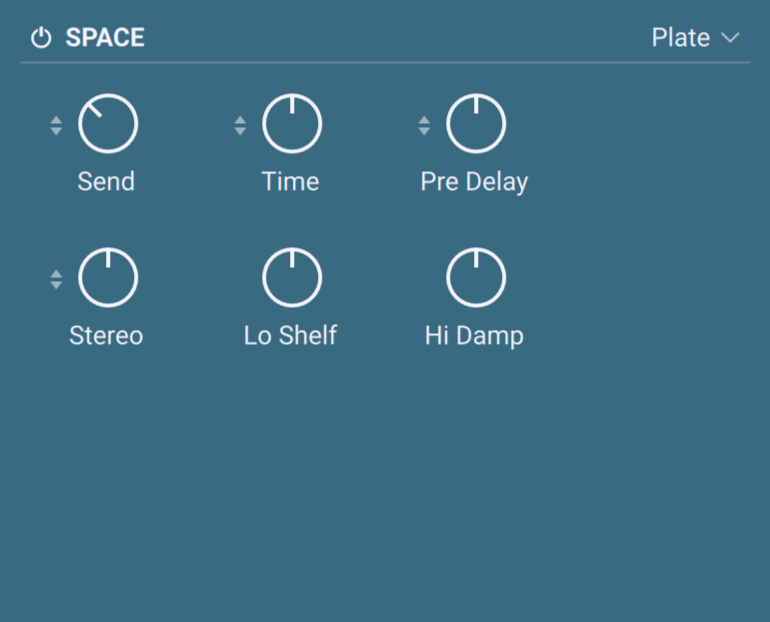The width and height of the screenshot is (770, 622).
Task: Click the Lo Shelf knob
Action: coord(292,279)
